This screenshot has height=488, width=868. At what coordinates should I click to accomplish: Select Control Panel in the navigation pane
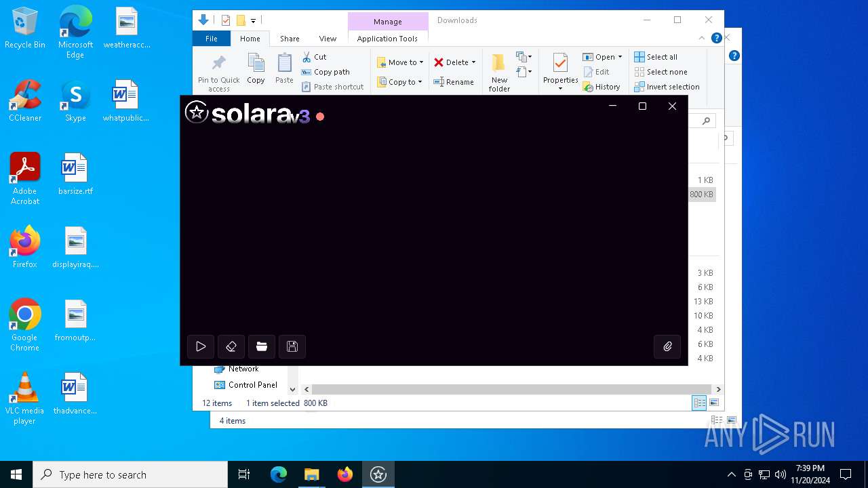(245, 385)
